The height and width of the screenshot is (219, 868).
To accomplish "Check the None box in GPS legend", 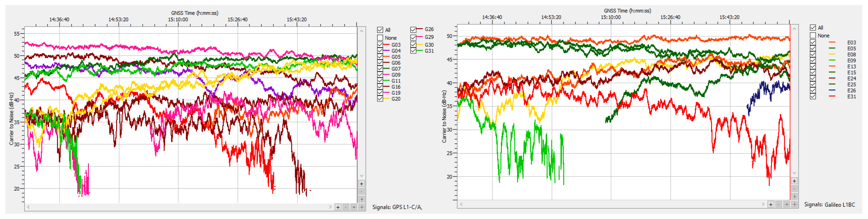I will pos(380,38).
